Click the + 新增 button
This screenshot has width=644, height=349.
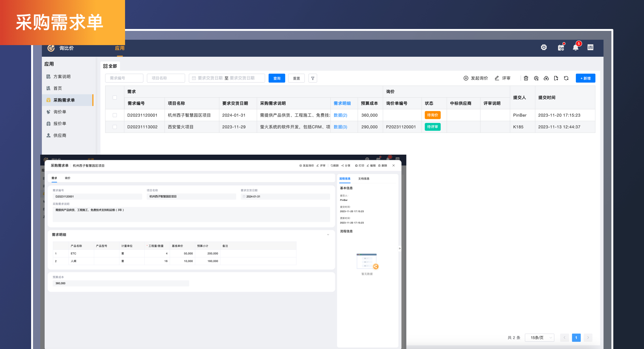[x=585, y=78]
